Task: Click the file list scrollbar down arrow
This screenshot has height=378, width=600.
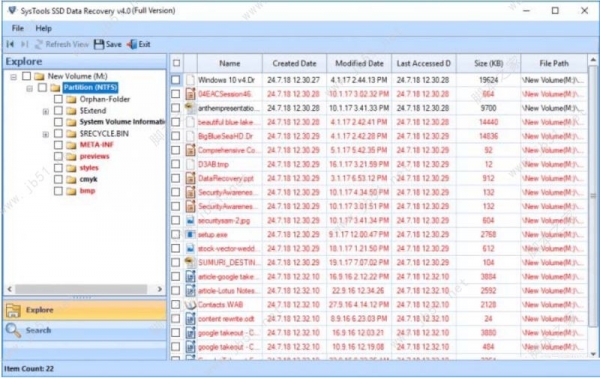Action: [x=593, y=354]
